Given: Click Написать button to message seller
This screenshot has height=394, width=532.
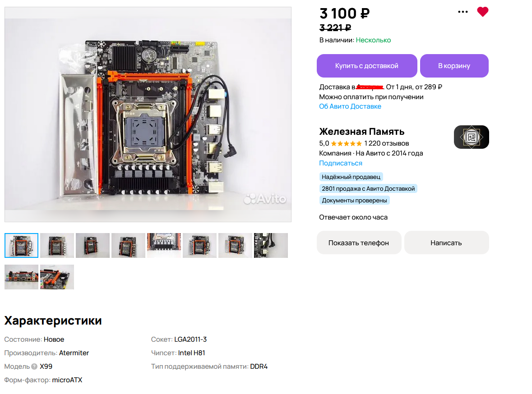Looking at the screenshot, I should [x=447, y=243].
